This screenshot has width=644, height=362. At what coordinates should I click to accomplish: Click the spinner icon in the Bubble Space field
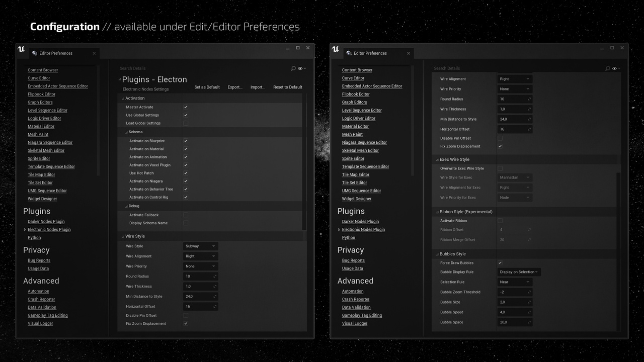coord(529,322)
